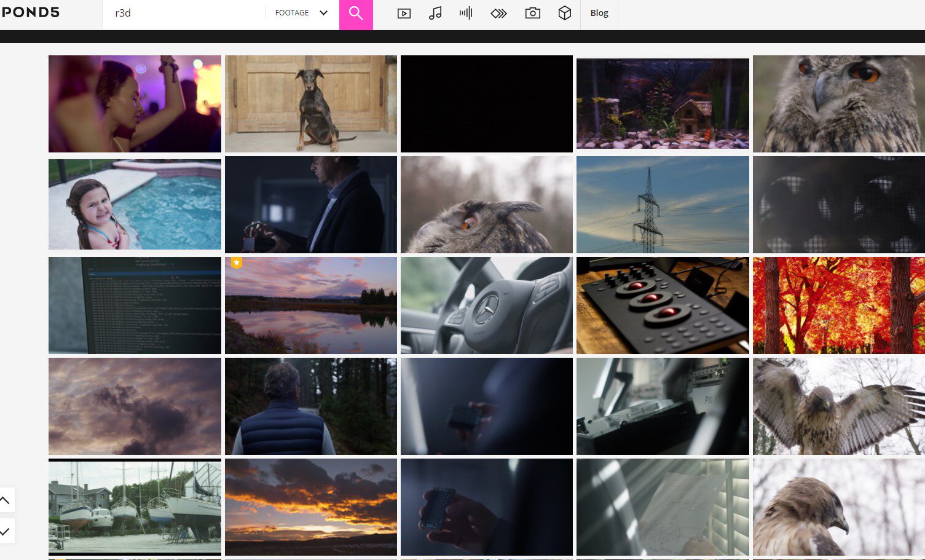This screenshot has height=560, width=925.
Task: Select the Mercedes steering wheel clip
Action: 486,305
